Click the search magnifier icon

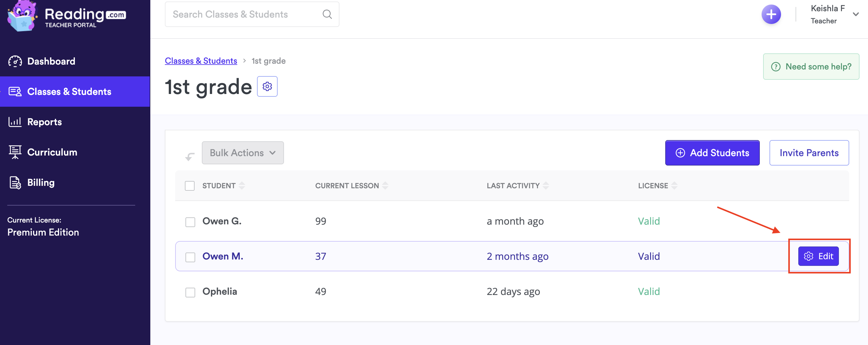pos(327,14)
